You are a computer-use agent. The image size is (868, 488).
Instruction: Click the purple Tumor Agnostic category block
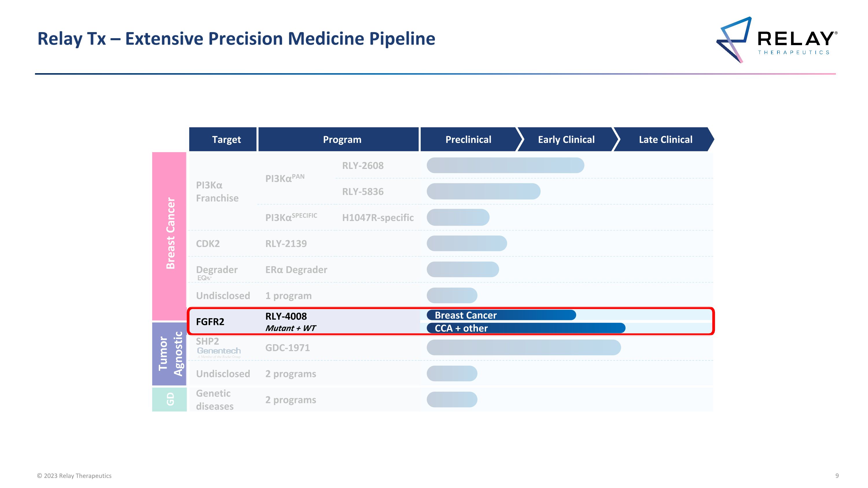[170, 353]
